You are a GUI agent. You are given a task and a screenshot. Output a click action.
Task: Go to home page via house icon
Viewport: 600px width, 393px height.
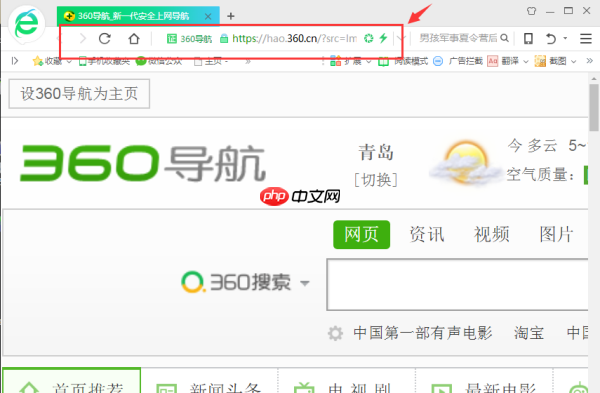tap(134, 38)
